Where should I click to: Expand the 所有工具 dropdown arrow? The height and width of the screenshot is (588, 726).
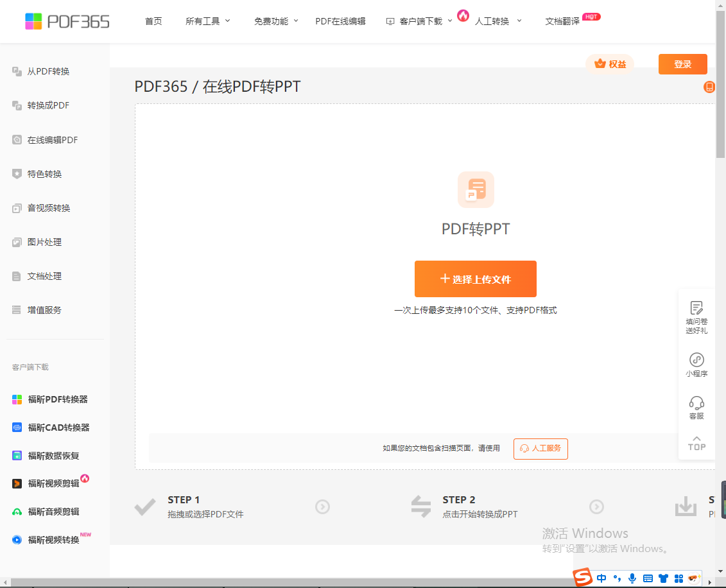click(228, 21)
